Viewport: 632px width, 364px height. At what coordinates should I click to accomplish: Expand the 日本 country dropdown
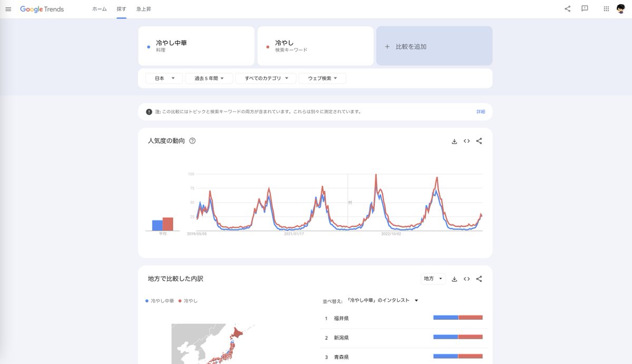pos(164,78)
